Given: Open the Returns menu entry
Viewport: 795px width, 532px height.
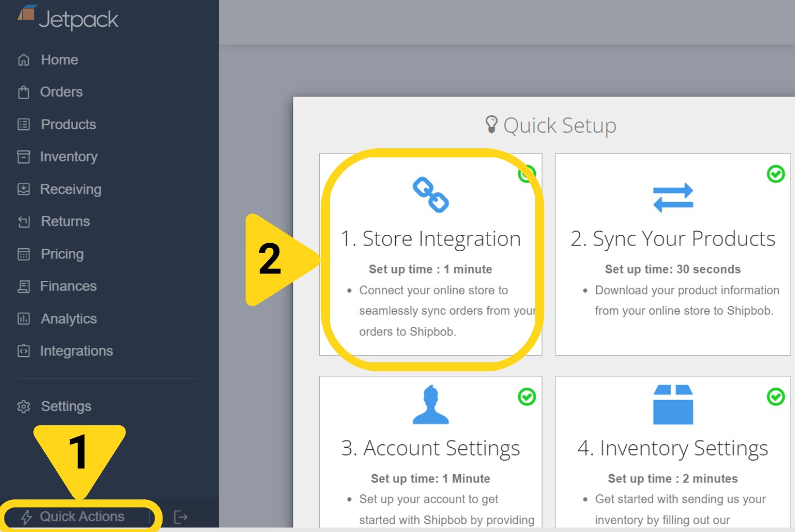Looking at the screenshot, I should coord(65,221).
